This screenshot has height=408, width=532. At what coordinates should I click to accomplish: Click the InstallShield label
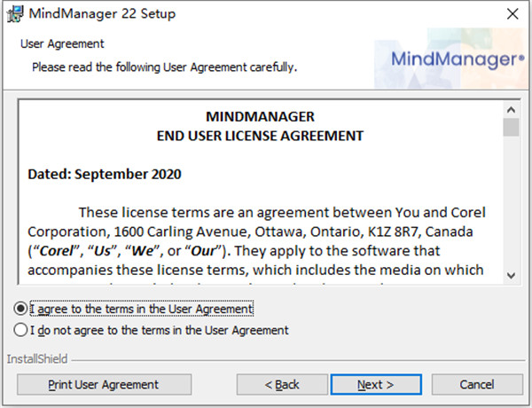coord(37,359)
